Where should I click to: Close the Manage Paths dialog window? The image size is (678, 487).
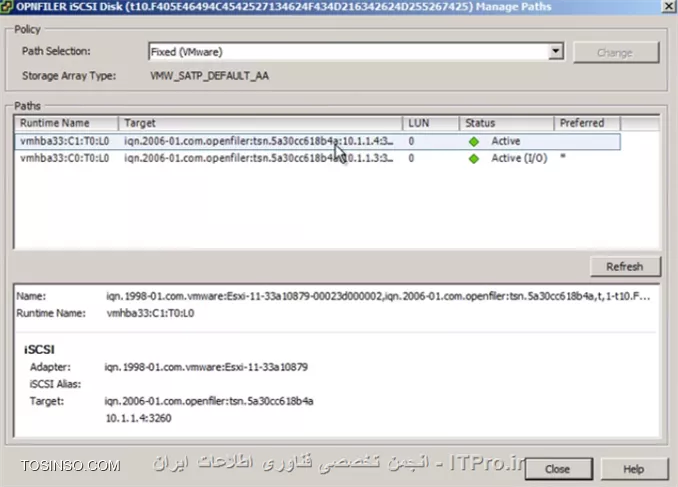(x=669, y=6)
